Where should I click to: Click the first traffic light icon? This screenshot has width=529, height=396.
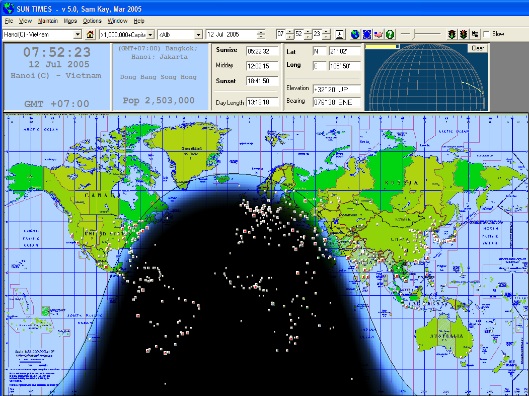tap(452, 34)
